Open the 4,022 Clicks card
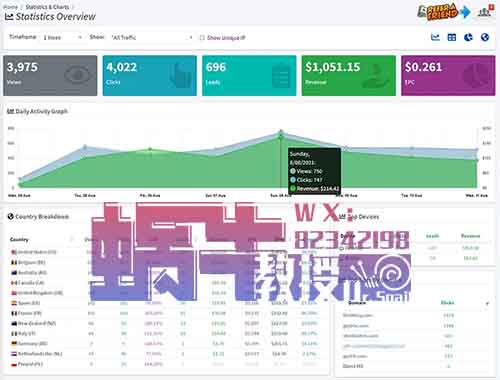The height and width of the screenshot is (380, 500). point(150,76)
